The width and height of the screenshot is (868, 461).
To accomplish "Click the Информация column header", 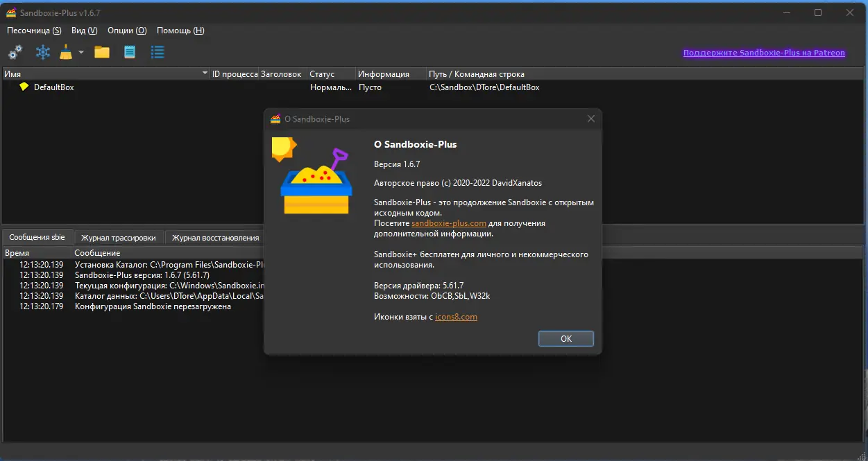I will [x=391, y=73].
